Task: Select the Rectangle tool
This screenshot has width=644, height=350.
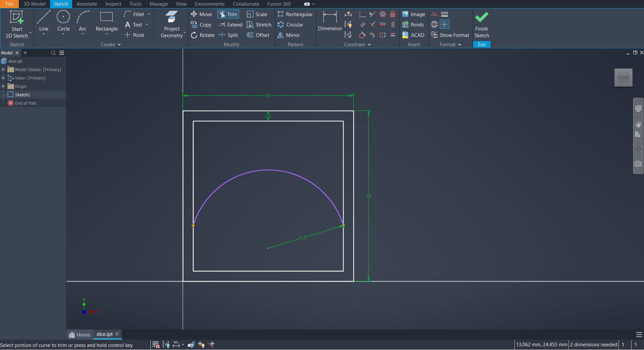Action: tap(106, 21)
